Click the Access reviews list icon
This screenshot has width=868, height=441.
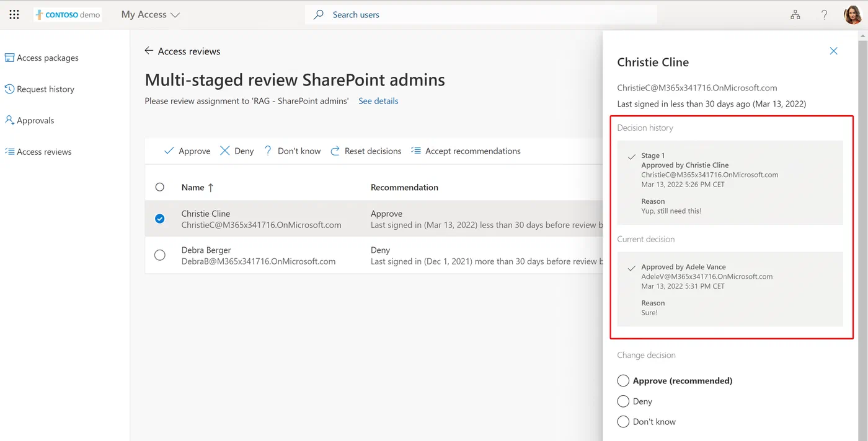point(9,152)
